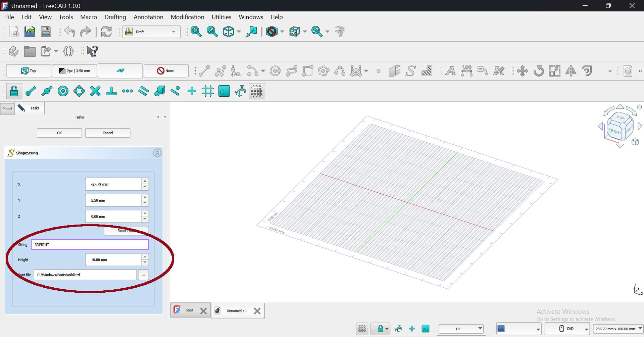Click the String input field containing 3DPRINT

pos(90,245)
